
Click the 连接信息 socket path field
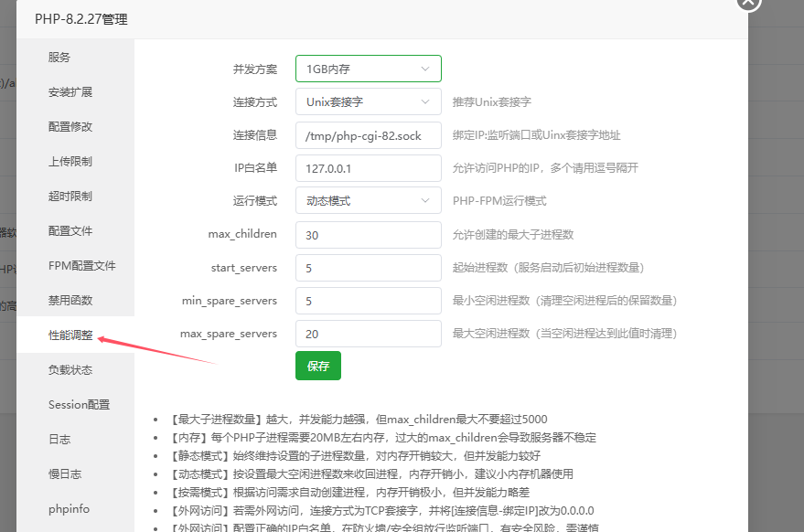coord(369,135)
